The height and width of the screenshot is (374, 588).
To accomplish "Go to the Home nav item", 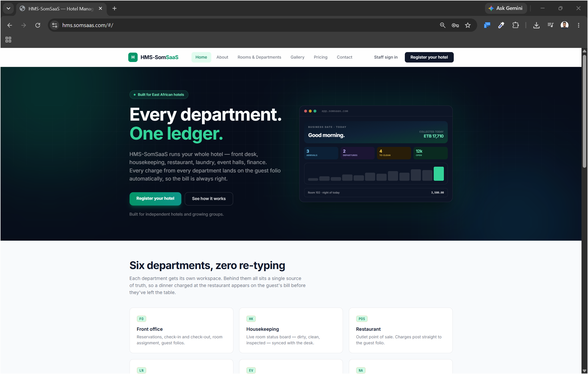I will (x=201, y=57).
